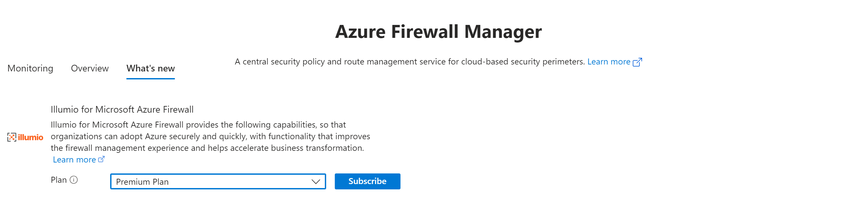Click the central security policy description text

[409, 62]
